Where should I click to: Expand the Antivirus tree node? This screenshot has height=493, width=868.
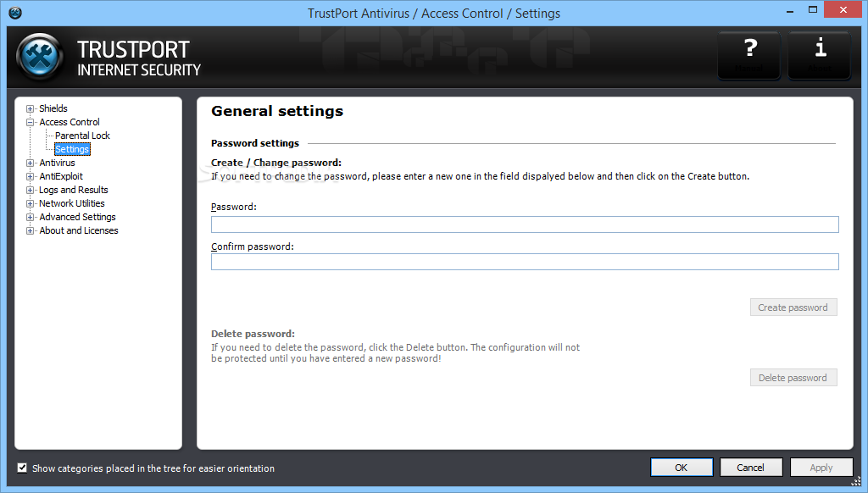coord(30,163)
